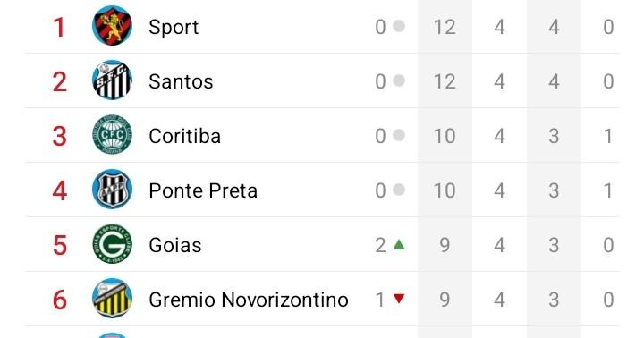Select the Gremio Novorizontino yellow-striped crest
Viewport: 644px width, 338px height.
pyautogui.click(x=112, y=299)
